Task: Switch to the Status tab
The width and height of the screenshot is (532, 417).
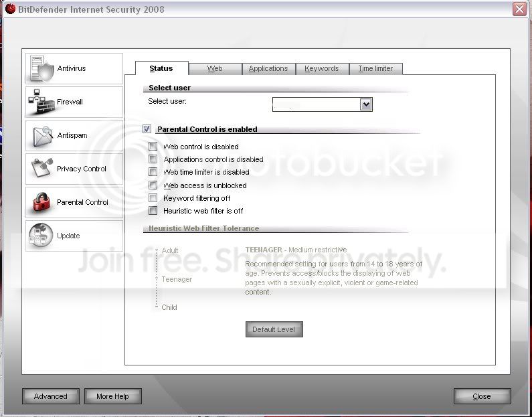Action: 161,68
